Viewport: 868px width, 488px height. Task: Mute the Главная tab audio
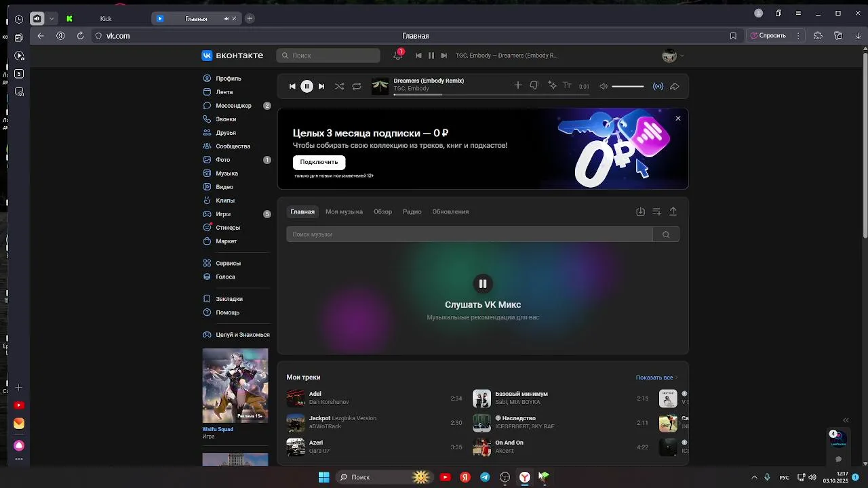coord(226,19)
